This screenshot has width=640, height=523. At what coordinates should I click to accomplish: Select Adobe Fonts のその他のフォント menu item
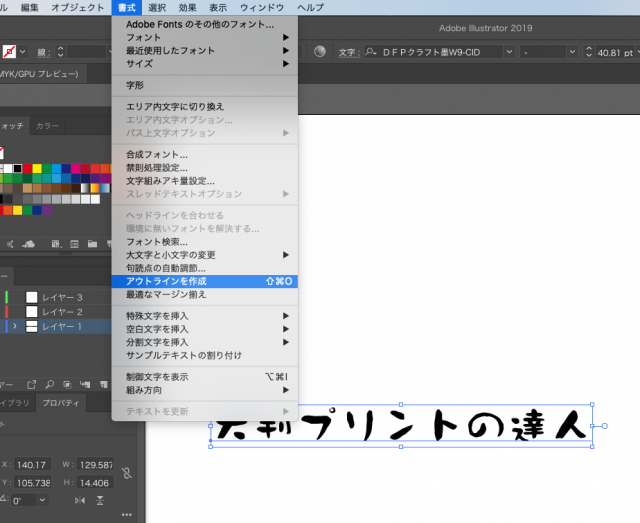pos(204,24)
